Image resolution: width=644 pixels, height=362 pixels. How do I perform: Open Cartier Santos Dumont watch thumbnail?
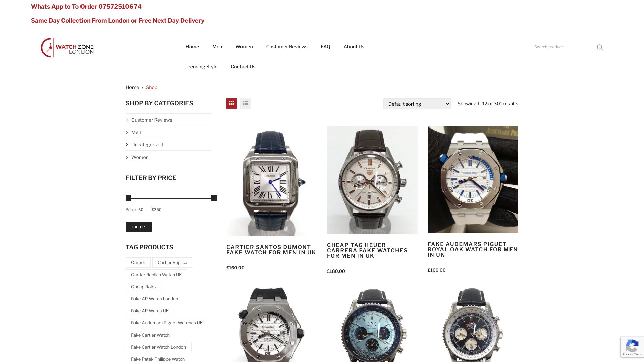[x=272, y=181]
